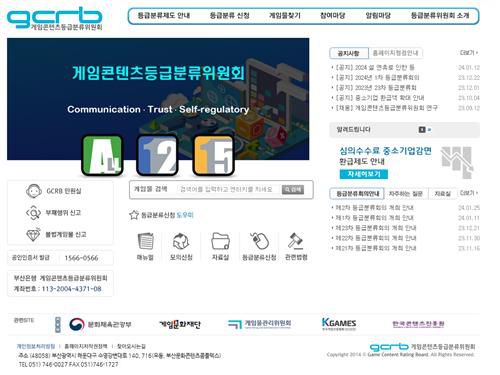Open the 알림마당 menu
The width and height of the screenshot is (500, 375).
pyautogui.click(x=378, y=15)
